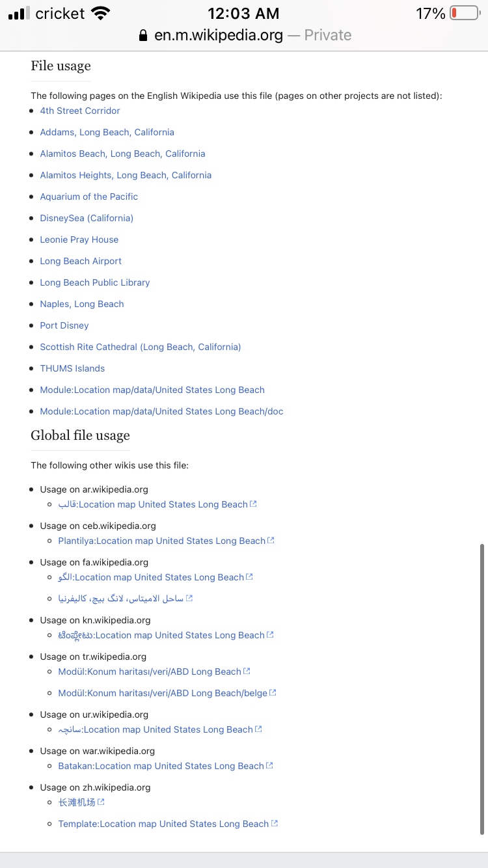Click external-link icon beside 长滩机场

pos(101,802)
